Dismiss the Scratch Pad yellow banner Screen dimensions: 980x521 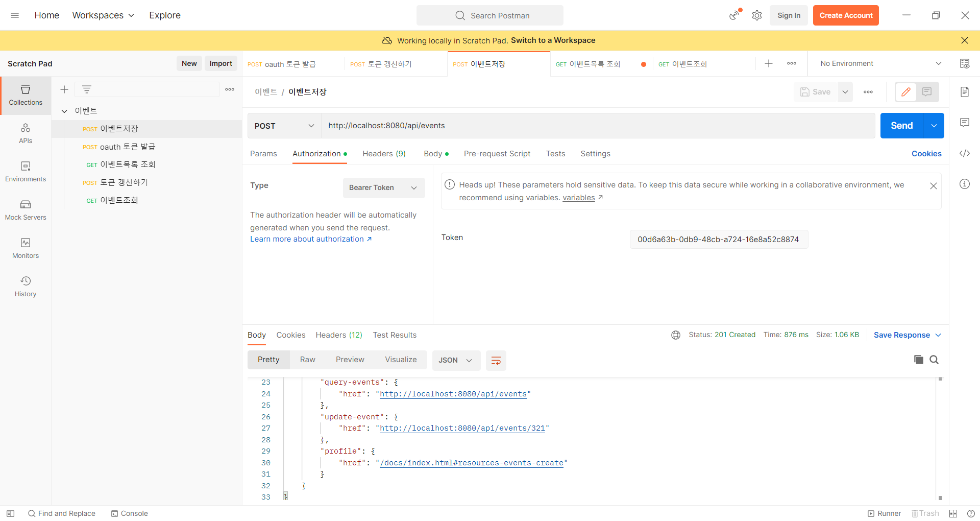tap(965, 40)
